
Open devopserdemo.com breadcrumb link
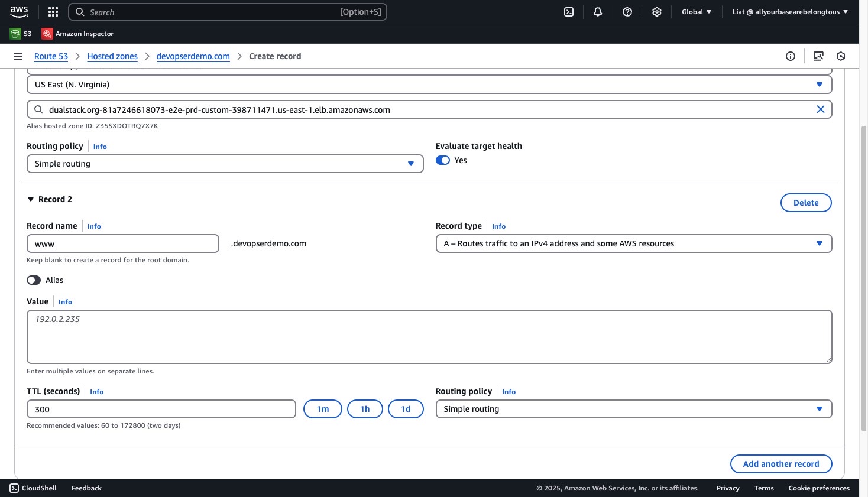click(x=193, y=56)
